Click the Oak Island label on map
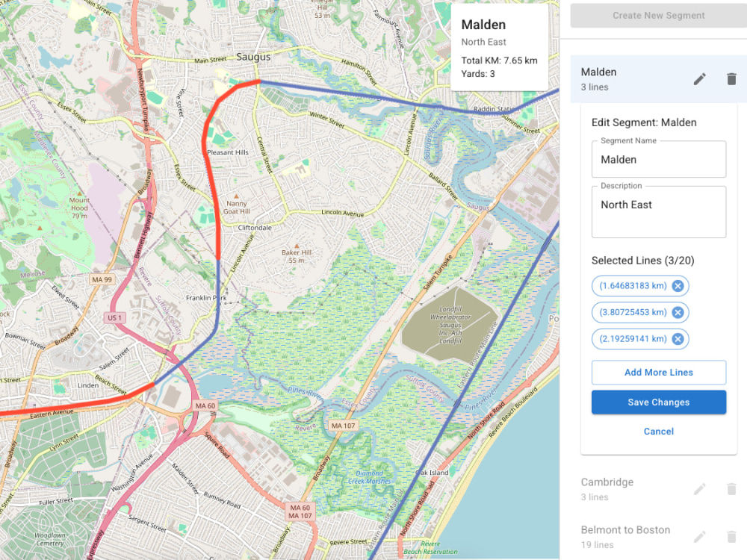747x560 pixels. [x=432, y=473]
